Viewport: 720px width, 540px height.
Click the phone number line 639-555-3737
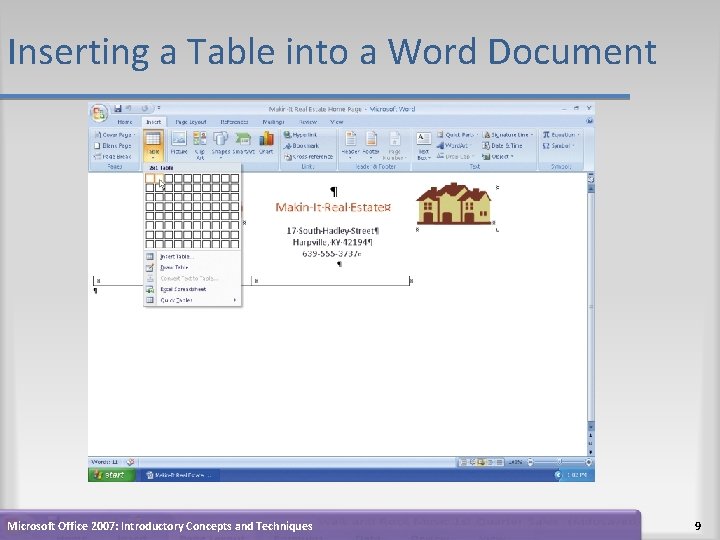332,253
